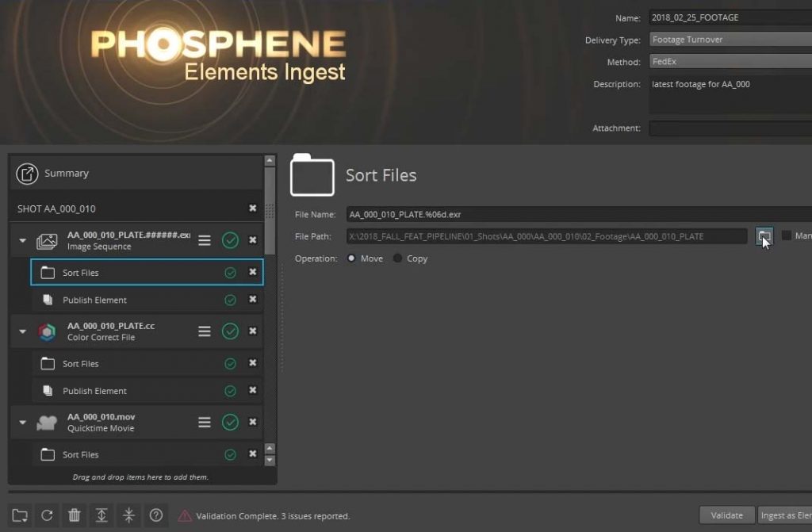Open the Summary export icon
812x532 pixels.
(27, 174)
